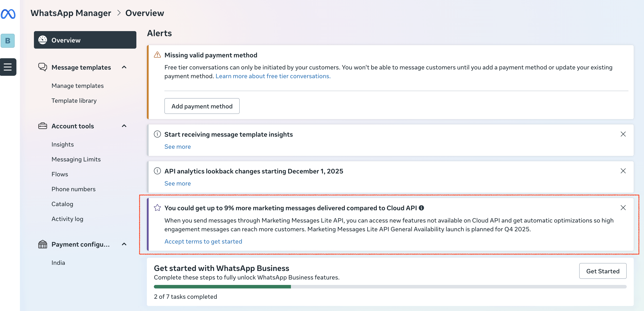Collapse the Payment configuration section
Screen dimensions: 644x311
124,244
